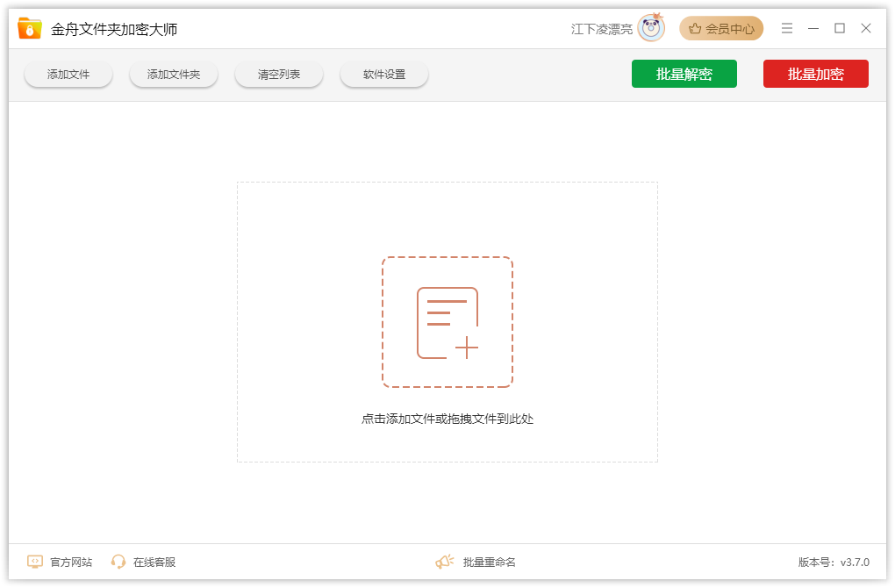Click the 添加文件夹 button
The width and height of the screenshot is (895, 588).
(x=174, y=75)
